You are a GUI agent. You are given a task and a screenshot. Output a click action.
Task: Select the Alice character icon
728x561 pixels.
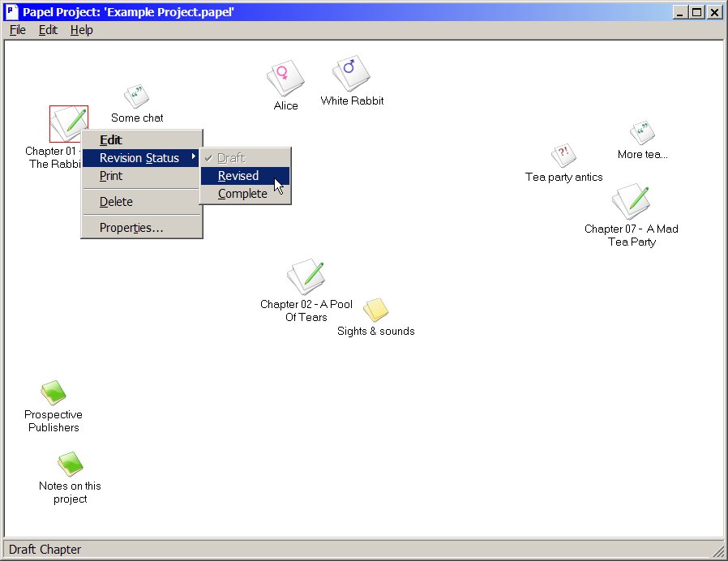(285, 78)
